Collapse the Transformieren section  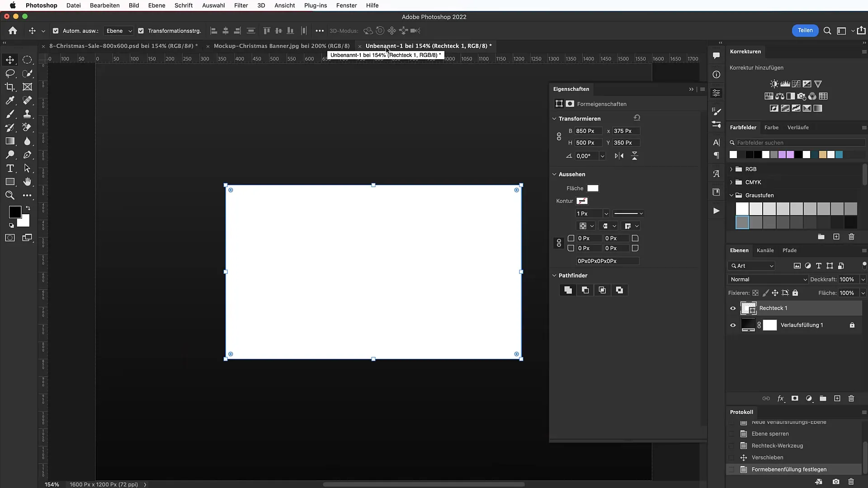553,118
